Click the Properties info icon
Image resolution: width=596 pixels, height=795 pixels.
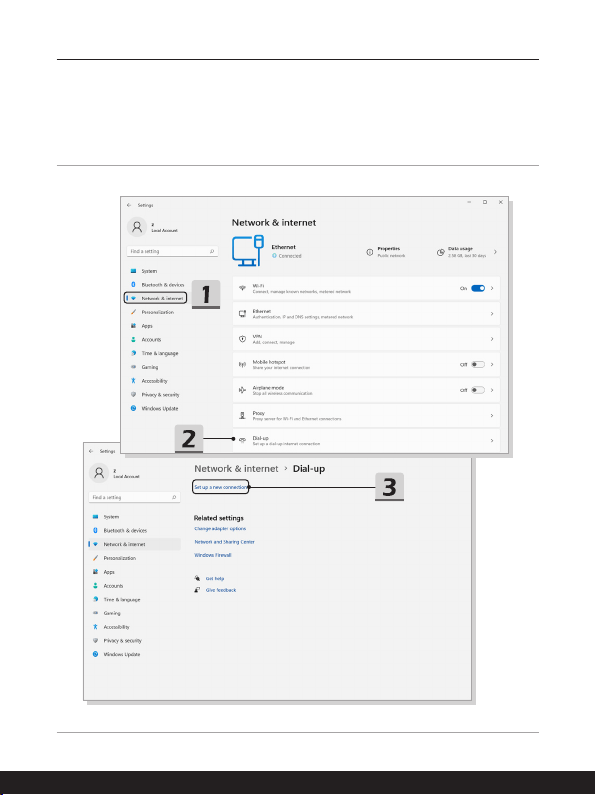coord(370,252)
